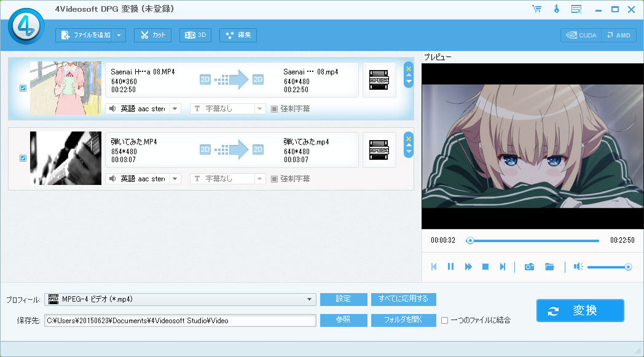Open 字幕なし subtitle dropdown for Saenai file
This screenshot has width=644, height=357.
[x=259, y=109]
